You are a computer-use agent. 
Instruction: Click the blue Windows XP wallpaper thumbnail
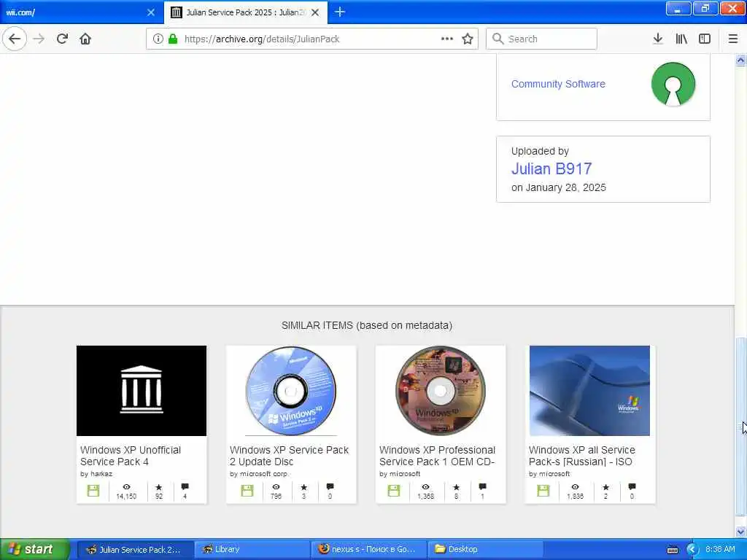[x=589, y=391]
